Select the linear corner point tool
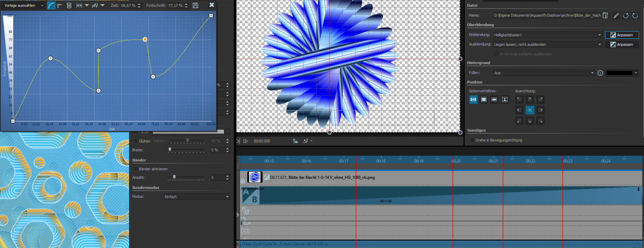The width and height of the screenshot is (644, 248). tap(60, 5)
